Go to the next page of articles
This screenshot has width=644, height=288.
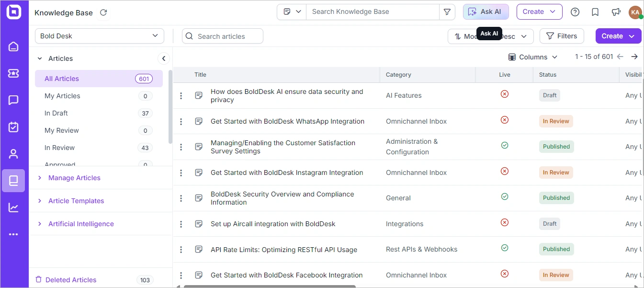[634, 57]
